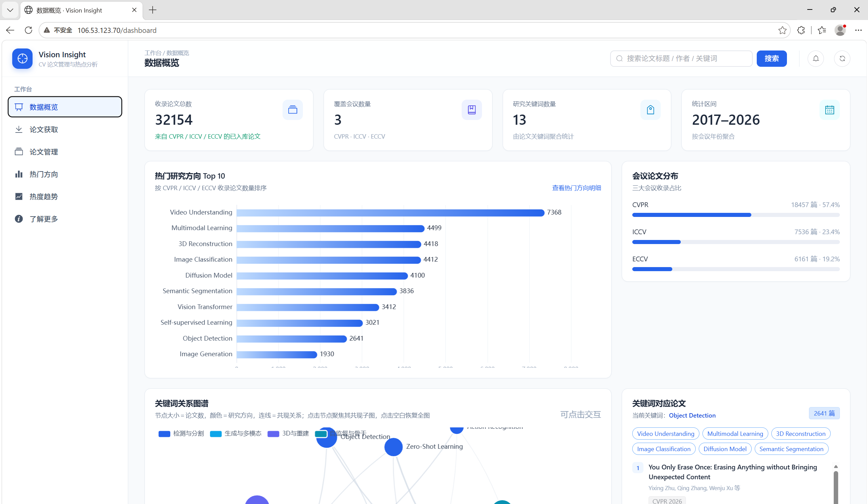
Task: Bookmark page with address bar star icon
Action: pos(782,30)
